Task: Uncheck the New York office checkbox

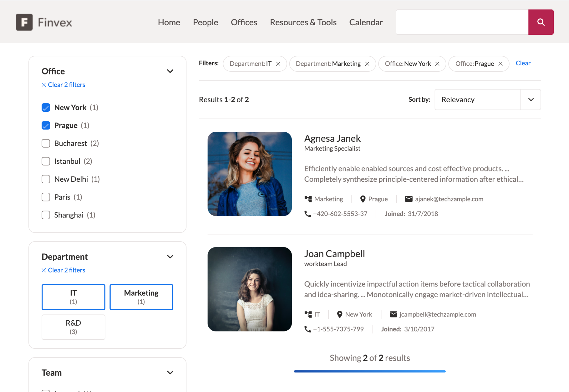Action: point(46,108)
